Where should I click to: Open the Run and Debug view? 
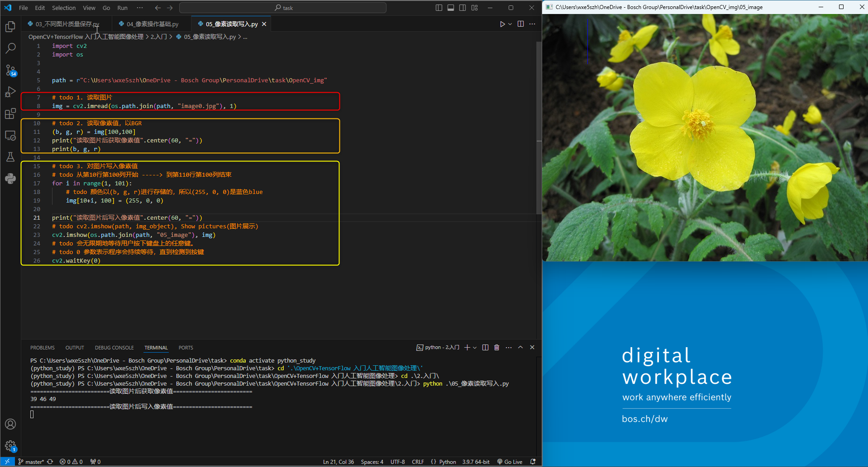10,92
